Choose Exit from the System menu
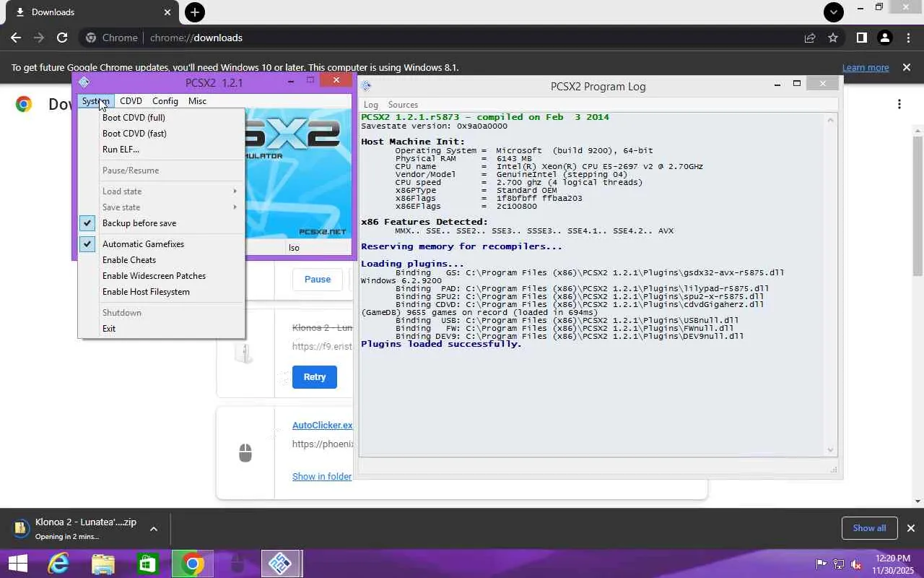924x578 pixels. pyautogui.click(x=162, y=329)
